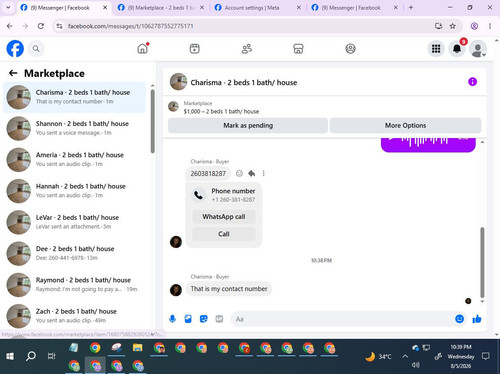This screenshot has width=500, height=374.
Task: Open the Facebook menu grid icon
Action: pos(436,49)
